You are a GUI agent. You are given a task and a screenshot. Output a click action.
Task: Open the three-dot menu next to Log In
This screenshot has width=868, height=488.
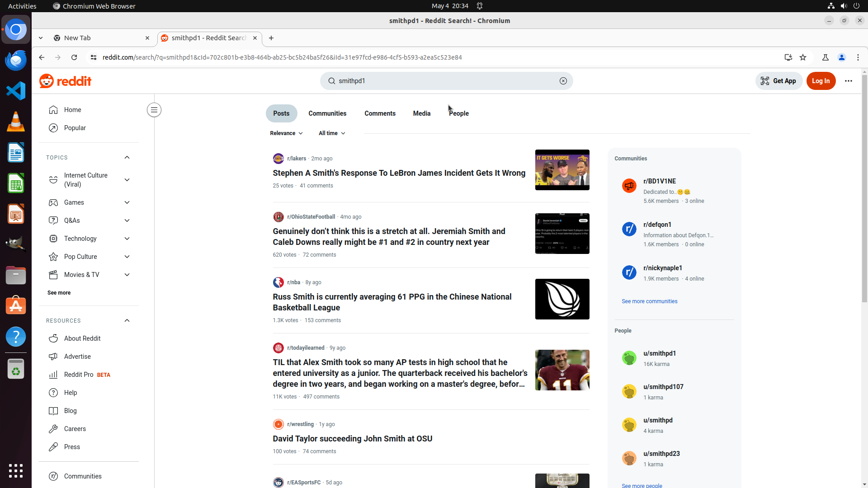[x=848, y=81]
